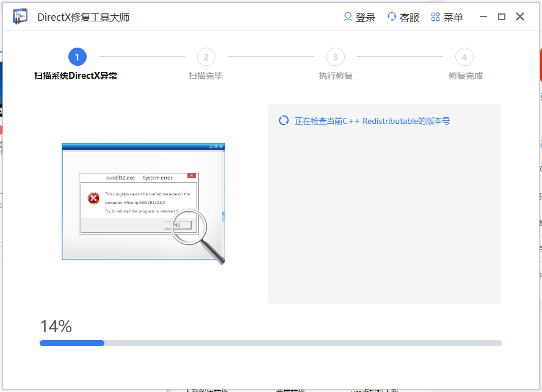The height and width of the screenshot is (392, 542).
Task: Click the 修复完成 step label
Action: [x=466, y=76]
